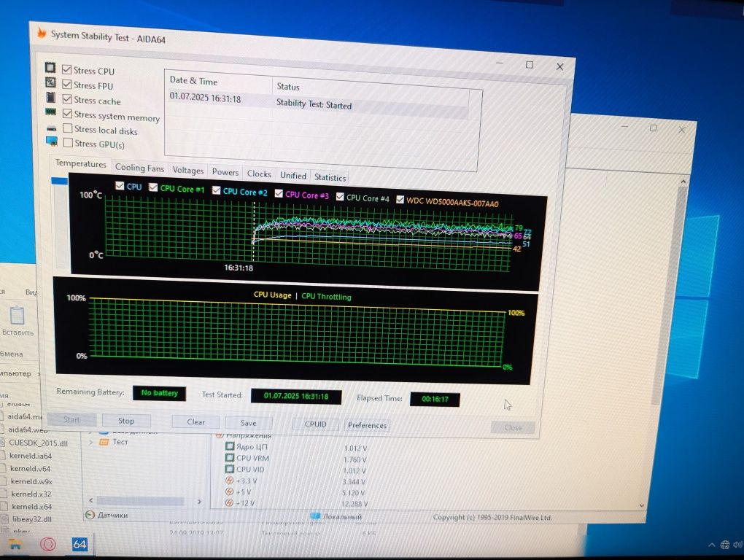Open the Opera browser taskbar icon
The height and width of the screenshot is (560, 744).
(48, 544)
